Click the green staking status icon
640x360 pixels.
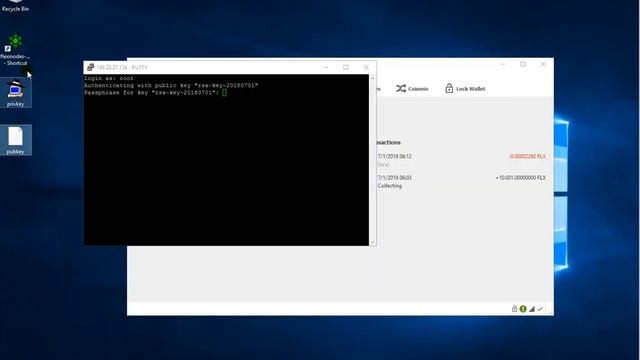point(523,309)
